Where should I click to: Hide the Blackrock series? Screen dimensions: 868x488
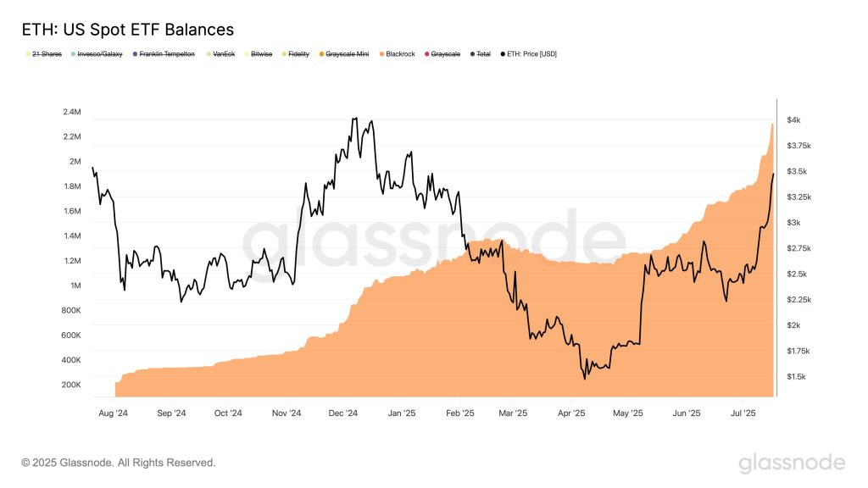(400, 53)
